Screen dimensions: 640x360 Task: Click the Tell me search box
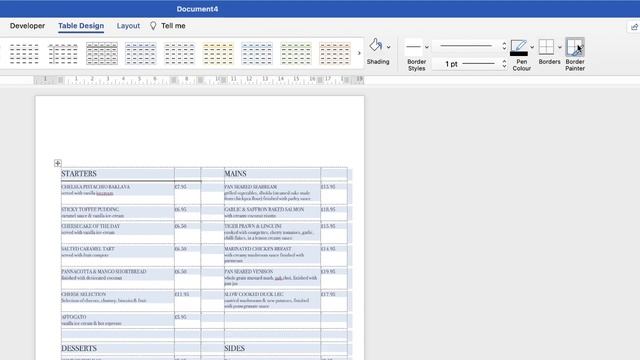173,26
